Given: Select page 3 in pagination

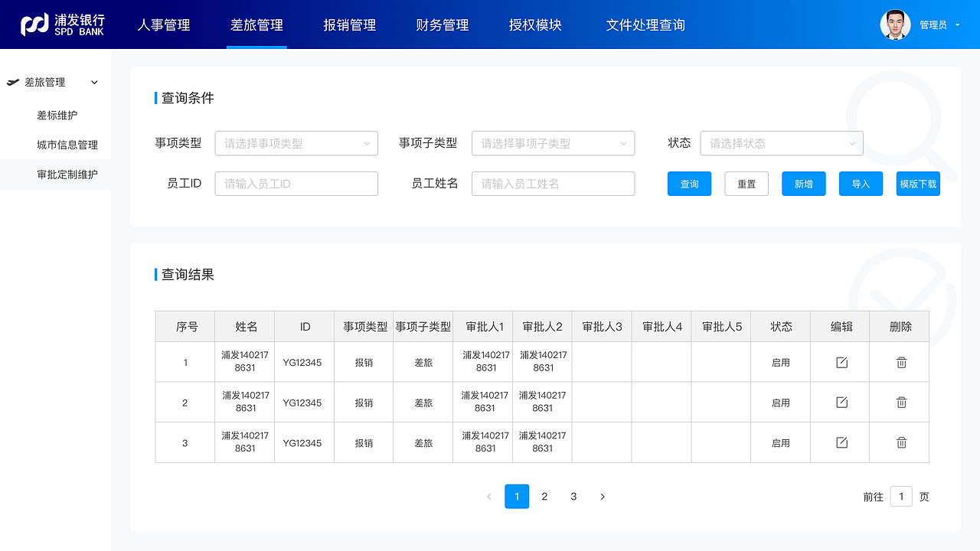Looking at the screenshot, I should (x=573, y=497).
